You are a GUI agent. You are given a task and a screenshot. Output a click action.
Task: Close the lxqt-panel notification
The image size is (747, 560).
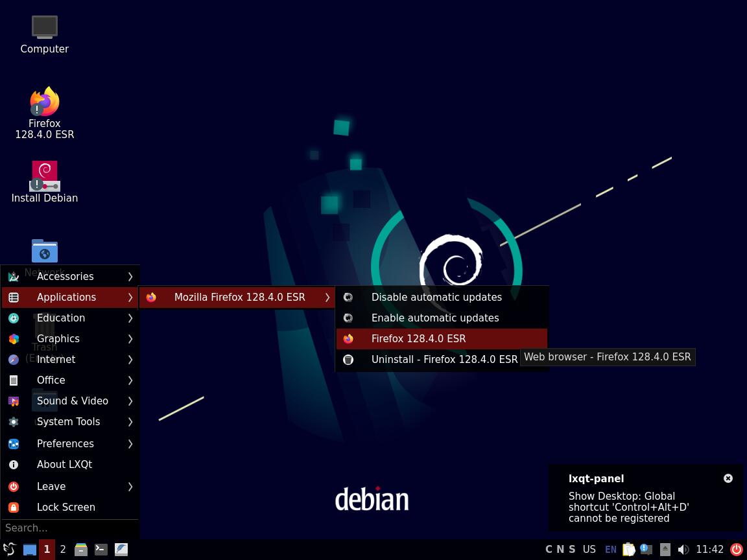(x=728, y=478)
